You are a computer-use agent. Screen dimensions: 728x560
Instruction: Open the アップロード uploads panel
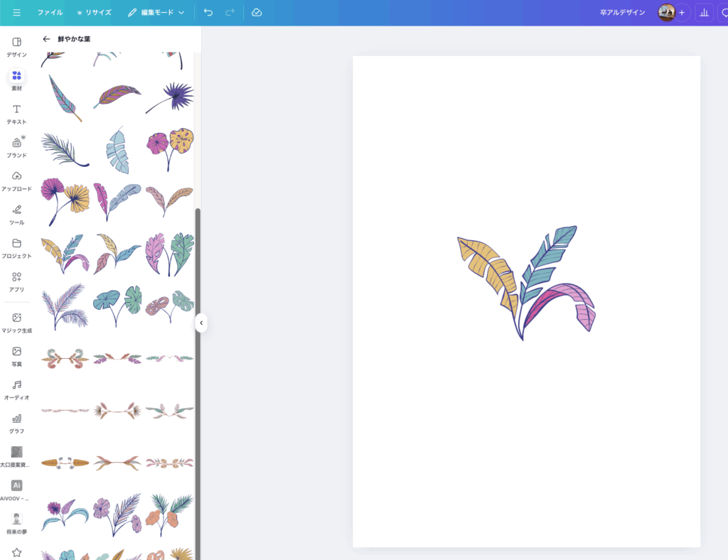click(16, 181)
